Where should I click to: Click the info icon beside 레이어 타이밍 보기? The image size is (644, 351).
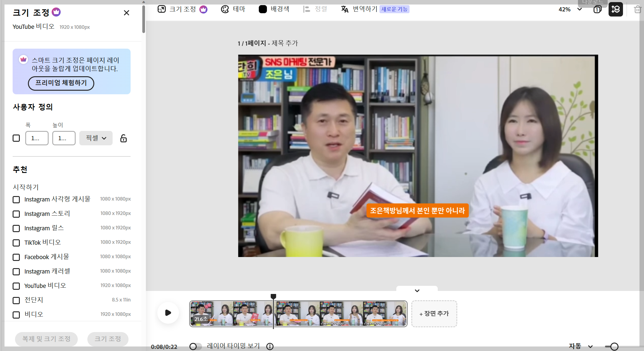click(270, 346)
